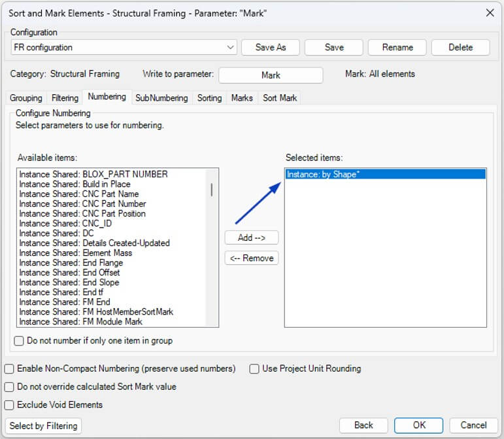Select Instance: by Shape* in Selected items
Viewport: 504px width, 439px height.
pos(386,174)
